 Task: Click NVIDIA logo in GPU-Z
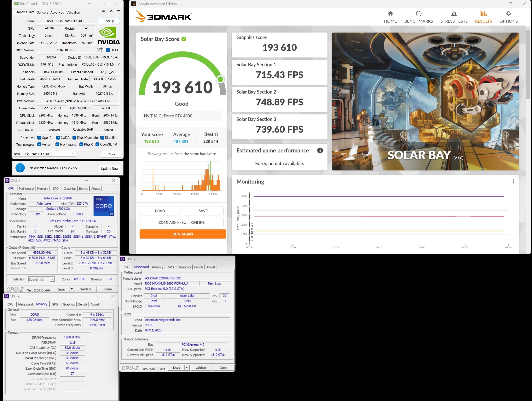coord(109,35)
